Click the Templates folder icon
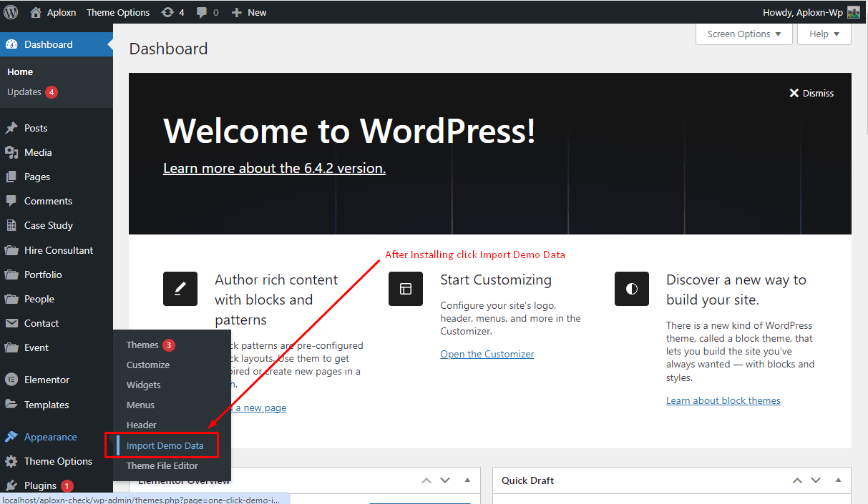The width and height of the screenshot is (868, 504). pos(11,405)
